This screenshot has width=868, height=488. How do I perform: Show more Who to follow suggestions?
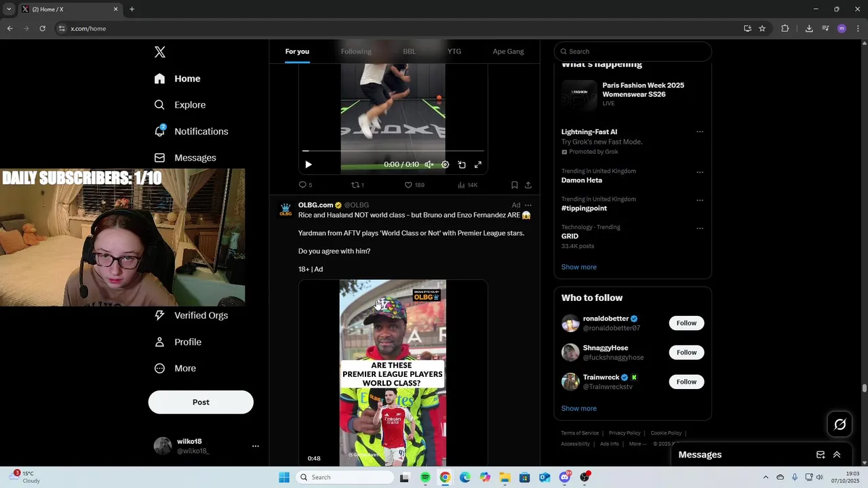point(579,409)
